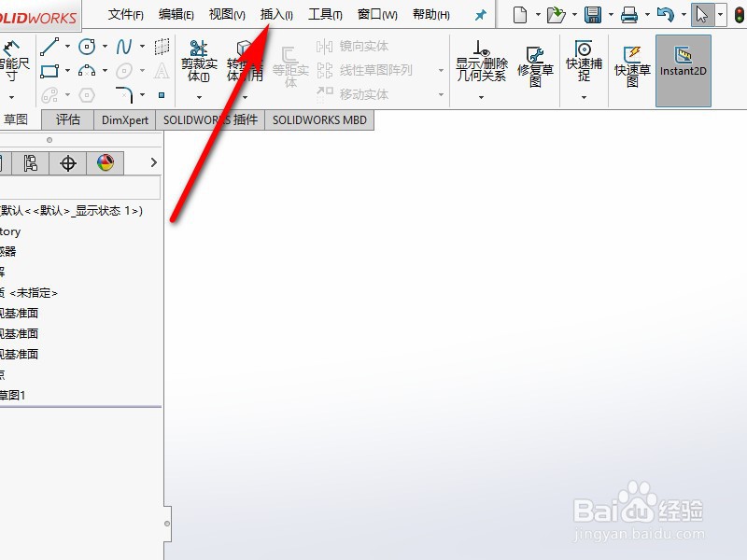Select 草图1 in the feature tree
Image resolution: width=747 pixels, height=560 pixels.
[13, 395]
